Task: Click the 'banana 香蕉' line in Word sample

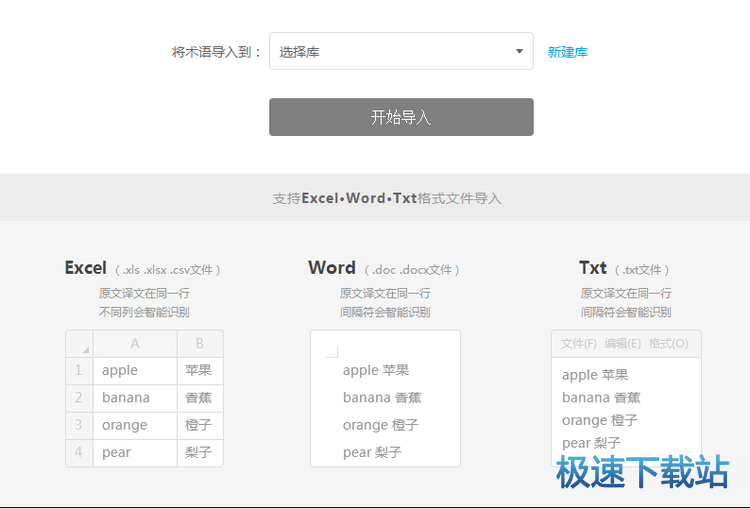Action: coord(380,397)
